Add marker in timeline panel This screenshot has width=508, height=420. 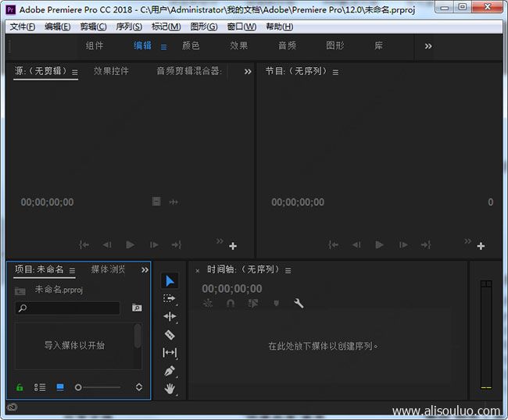(x=276, y=304)
